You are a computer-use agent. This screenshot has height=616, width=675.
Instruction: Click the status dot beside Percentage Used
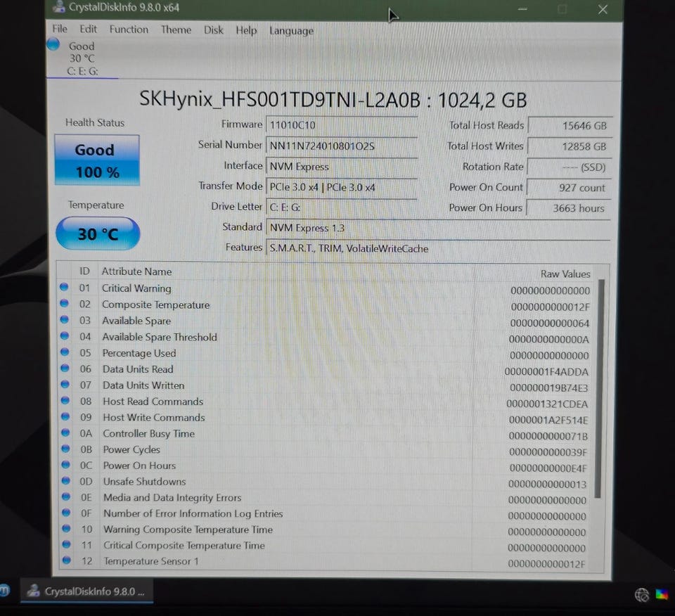click(65, 352)
